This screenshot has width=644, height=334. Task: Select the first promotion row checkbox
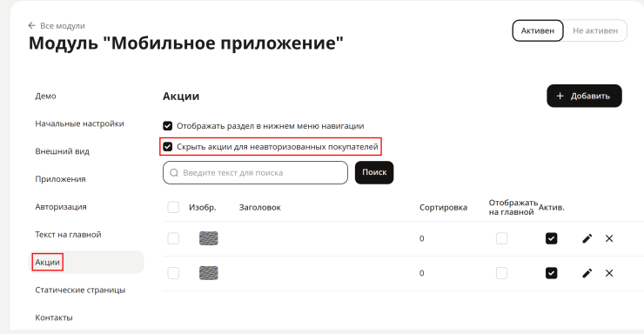click(x=173, y=238)
